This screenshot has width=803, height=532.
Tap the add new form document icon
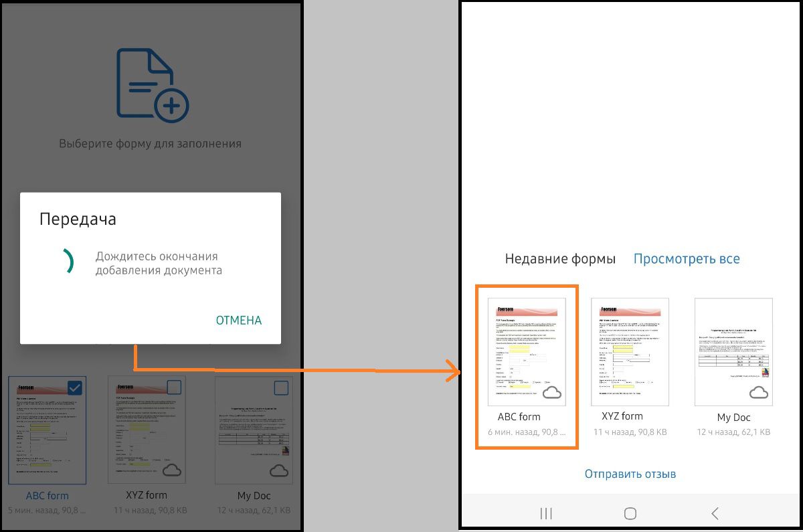(x=150, y=83)
